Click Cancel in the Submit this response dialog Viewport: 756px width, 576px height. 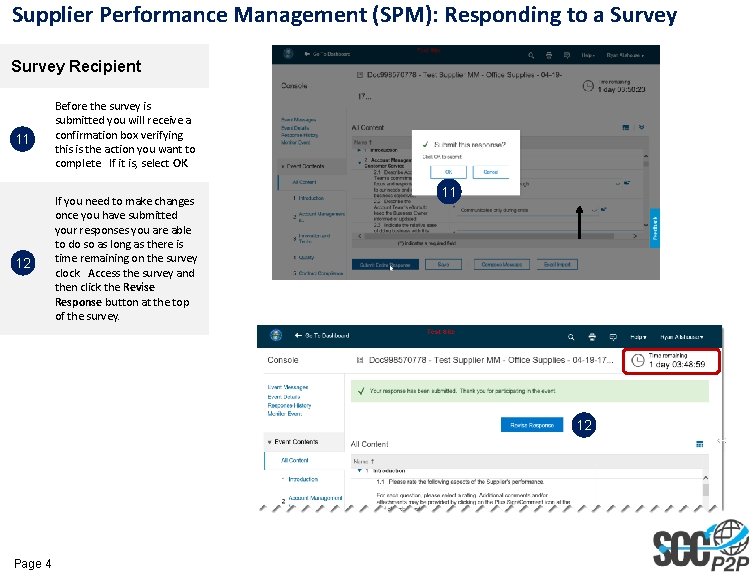490,172
